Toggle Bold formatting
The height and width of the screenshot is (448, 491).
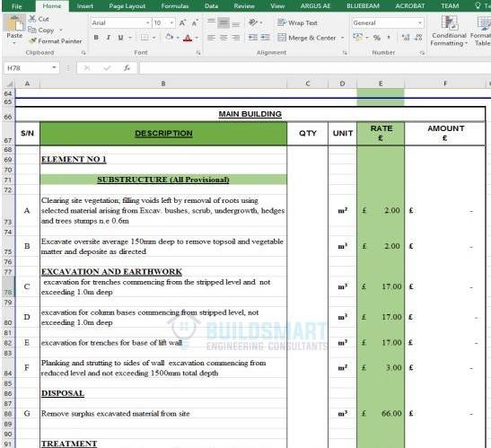tap(96, 38)
